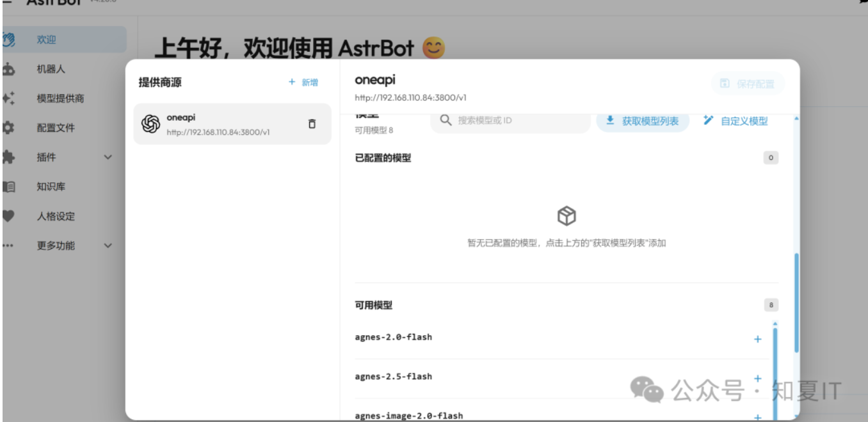Click the gear icon beside 配置文件
This screenshot has width=868, height=422.
(8, 128)
